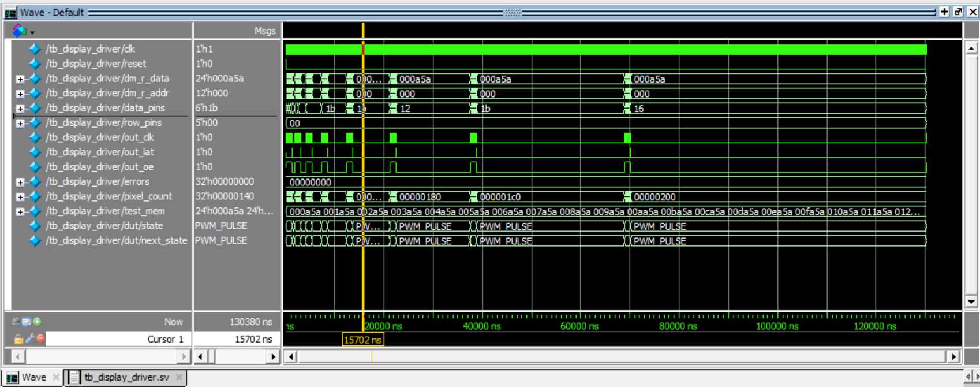
Task: Undock the Wave window
Action: (x=958, y=12)
